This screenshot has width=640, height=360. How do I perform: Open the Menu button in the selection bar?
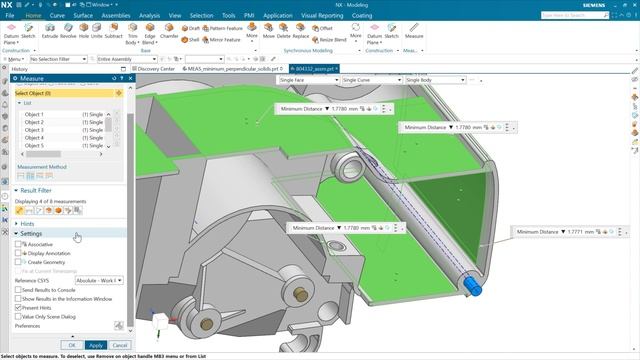click(x=14, y=59)
